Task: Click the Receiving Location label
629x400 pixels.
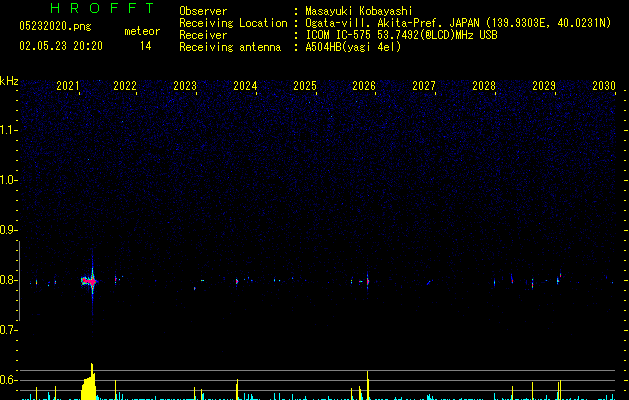Action: 233,23
